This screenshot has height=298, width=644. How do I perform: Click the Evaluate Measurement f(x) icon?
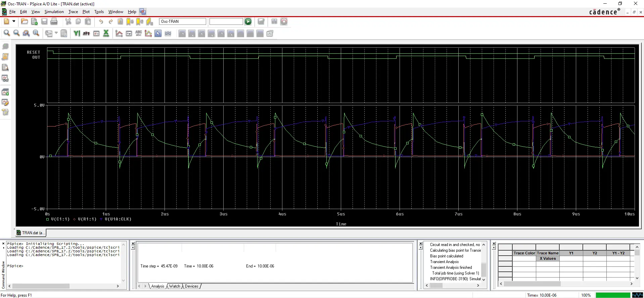tap(129, 34)
